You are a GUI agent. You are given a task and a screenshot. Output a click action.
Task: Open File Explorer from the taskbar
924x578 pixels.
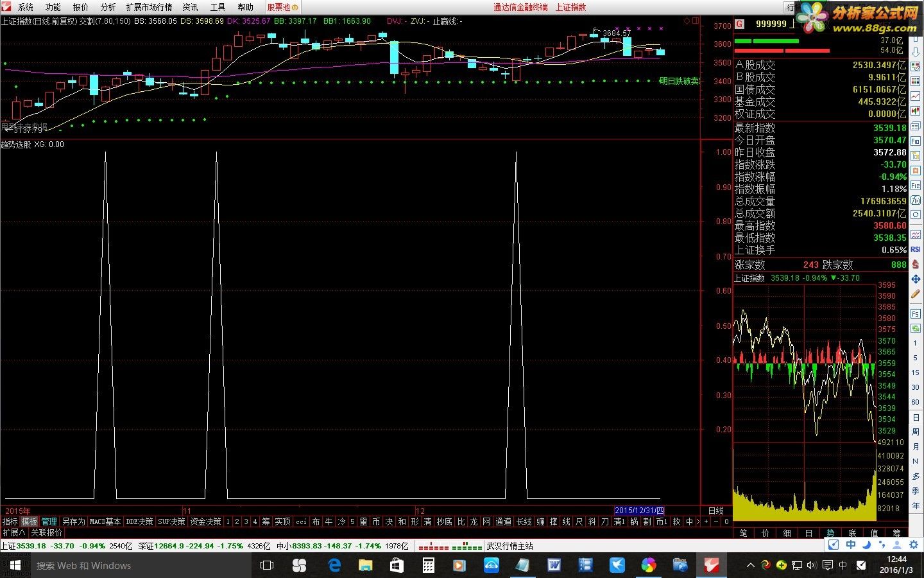(x=366, y=565)
